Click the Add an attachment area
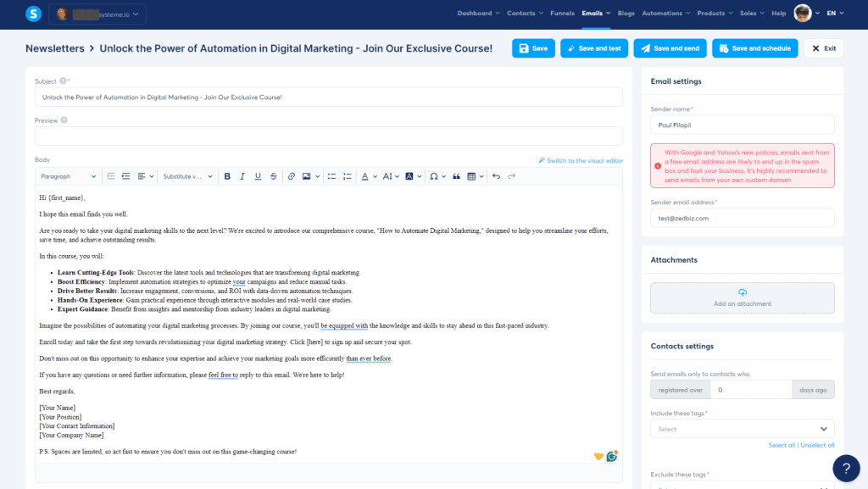 [742, 297]
